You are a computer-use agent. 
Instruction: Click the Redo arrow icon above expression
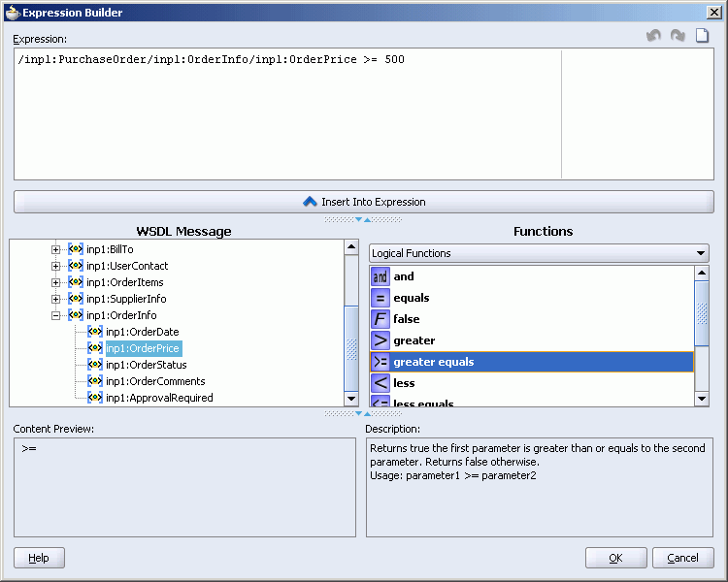click(x=678, y=35)
